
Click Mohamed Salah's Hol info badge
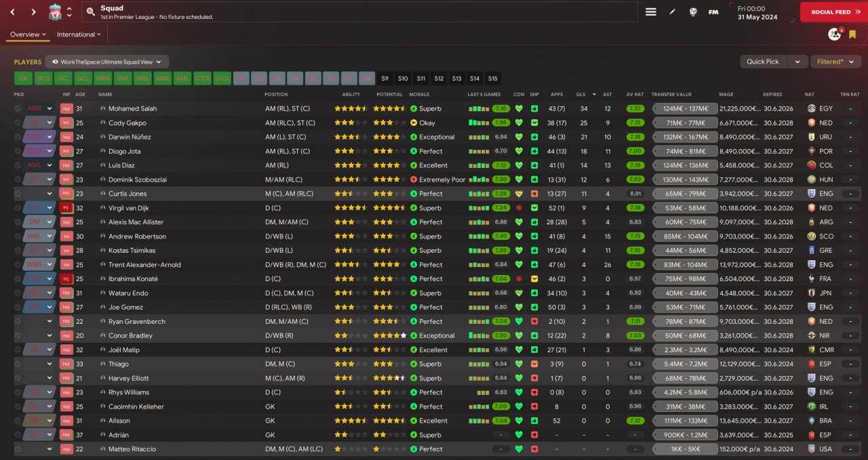66,108
